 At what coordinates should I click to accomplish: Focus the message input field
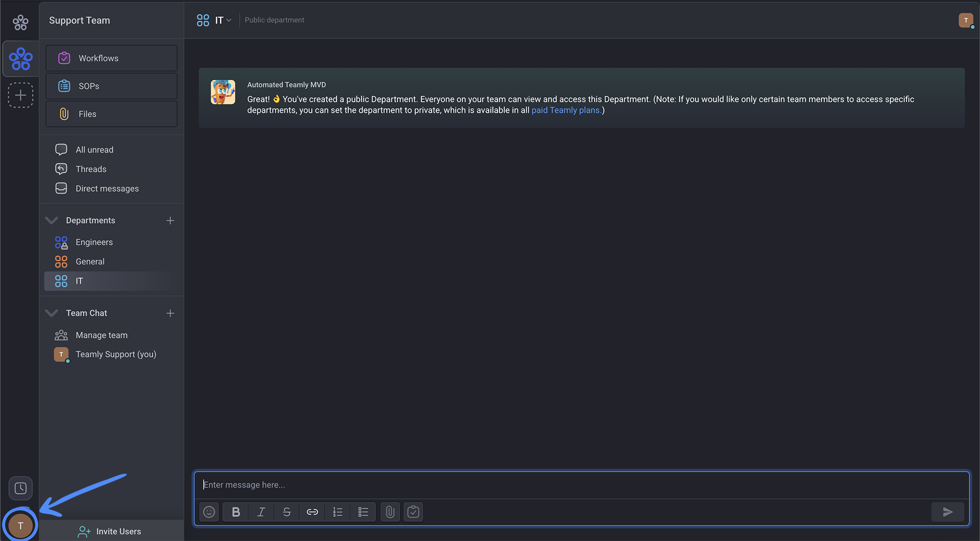click(x=581, y=485)
